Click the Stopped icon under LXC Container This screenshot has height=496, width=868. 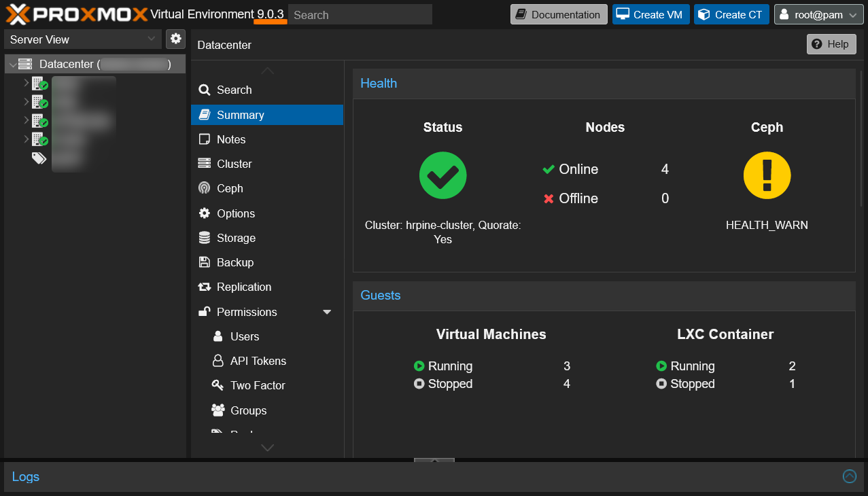661,384
